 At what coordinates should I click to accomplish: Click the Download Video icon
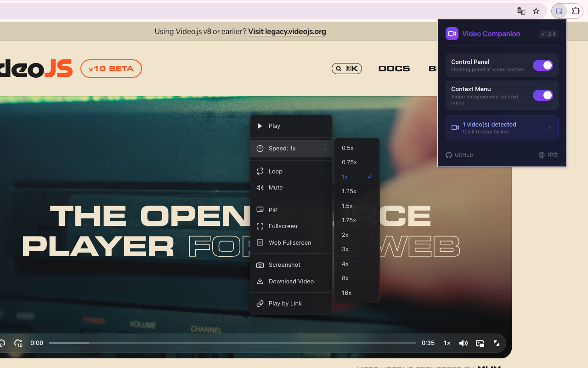260,282
